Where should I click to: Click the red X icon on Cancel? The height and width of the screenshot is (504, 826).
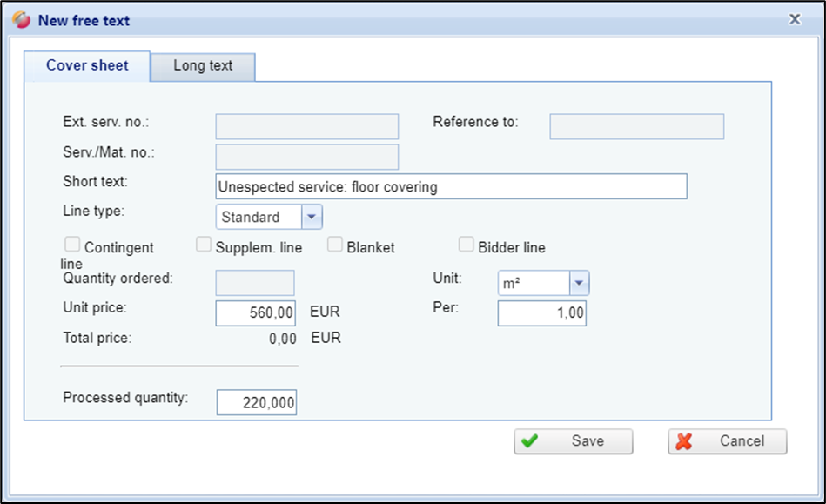click(684, 441)
